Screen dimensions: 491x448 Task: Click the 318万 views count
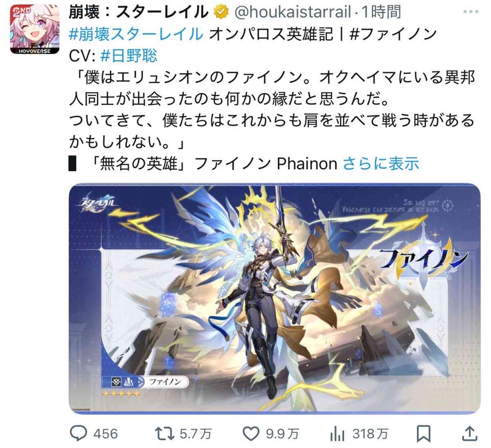370,434
